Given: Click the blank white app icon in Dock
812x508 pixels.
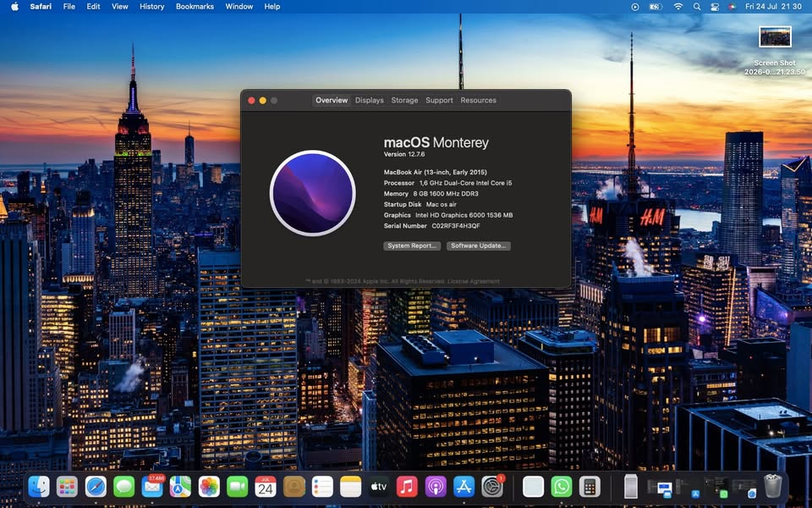Looking at the screenshot, I should (533, 487).
